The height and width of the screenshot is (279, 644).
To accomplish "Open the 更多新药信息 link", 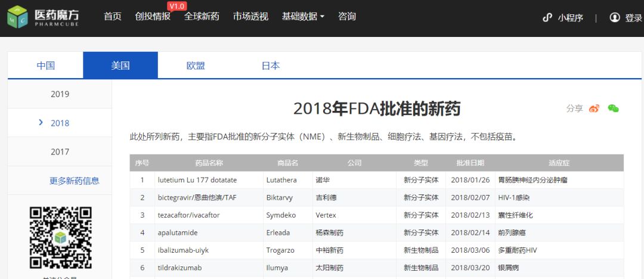I will coord(75,181).
